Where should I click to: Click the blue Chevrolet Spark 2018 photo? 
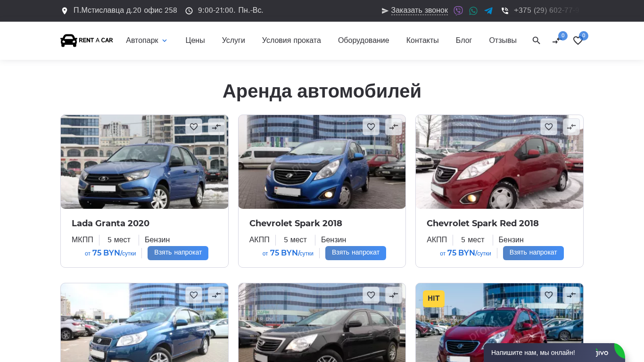click(x=322, y=162)
